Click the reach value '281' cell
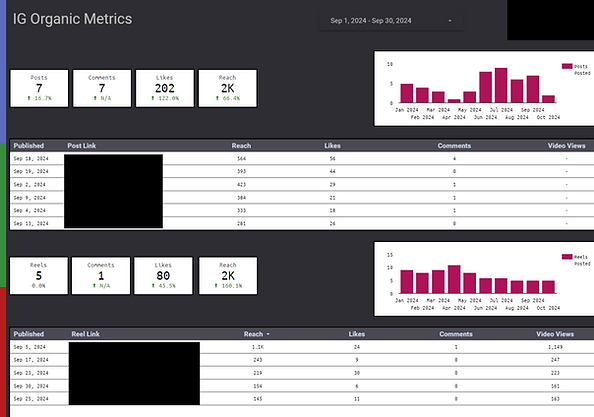Screen dimensions: 594x417 click(x=241, y=223)
